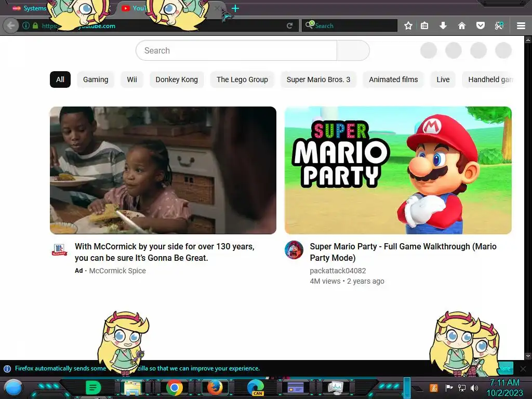This screenshot has width=532, height=399.
Task: Select the Live filter chip
Action: click(x=443, y=79)
